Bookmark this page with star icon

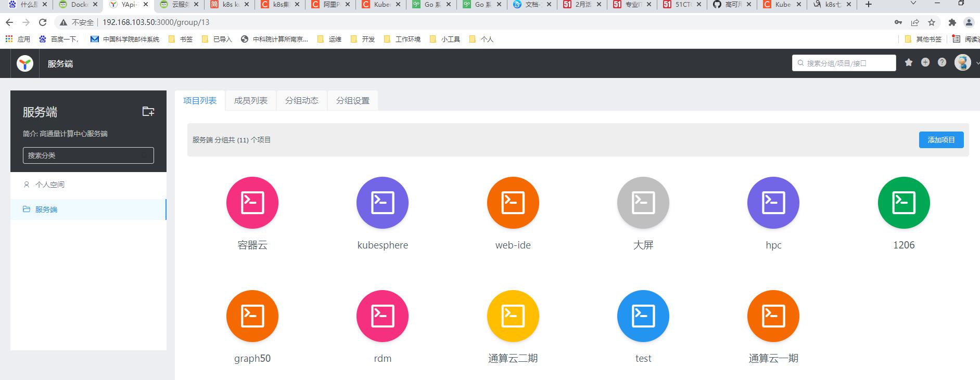click(x=932, y=22)
